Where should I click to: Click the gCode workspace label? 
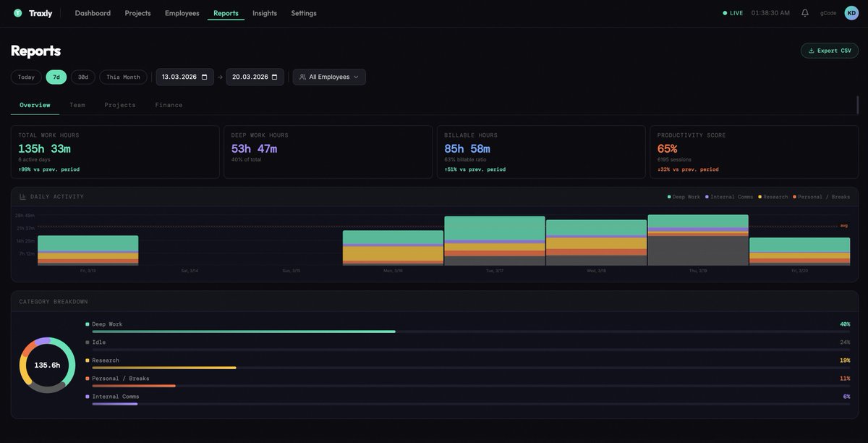[x=828, y=13]
